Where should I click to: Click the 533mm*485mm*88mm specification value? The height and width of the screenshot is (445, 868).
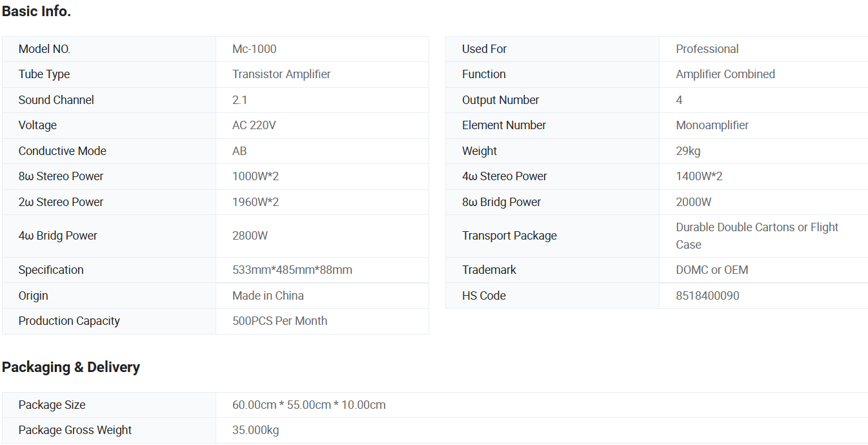click(292, 270)
